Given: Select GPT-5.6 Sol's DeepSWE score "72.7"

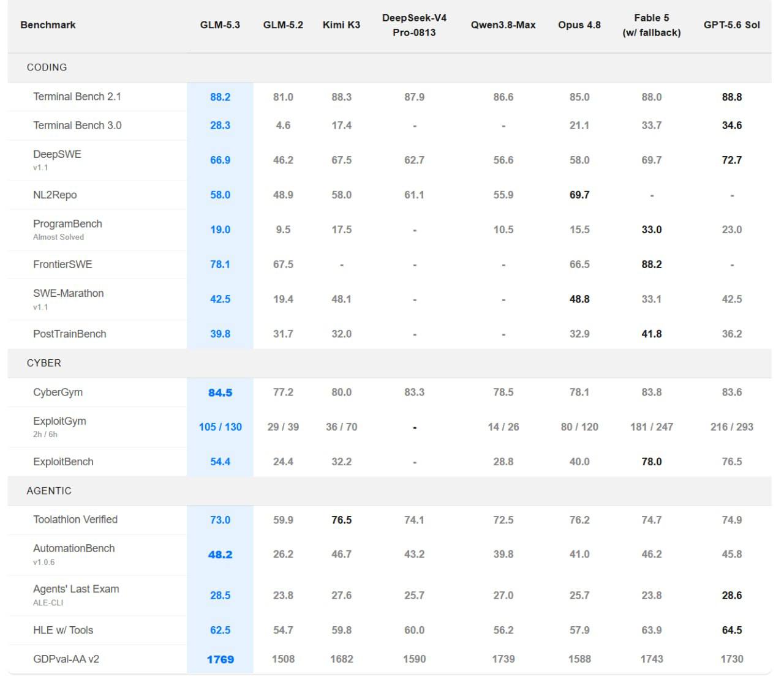Looking at the screenshot, I should tap(732, 160).
